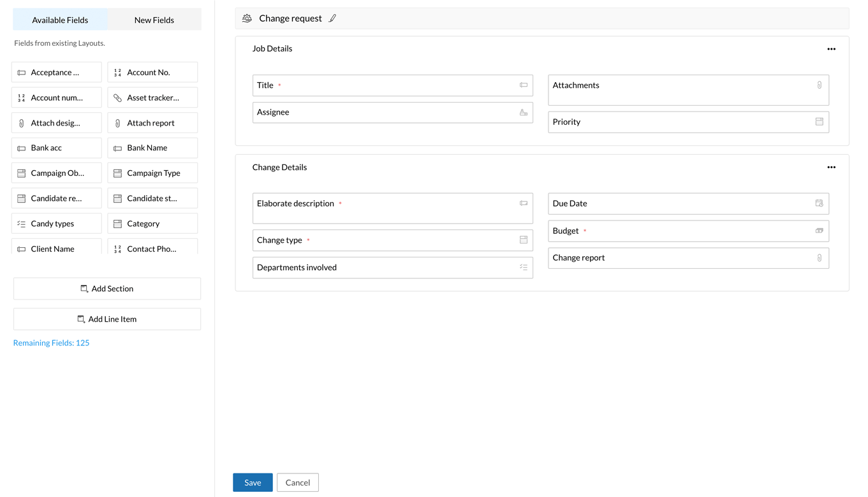Pick the Candidate st... available field
The image size is (868, 497).
click(x=152, y=198)
